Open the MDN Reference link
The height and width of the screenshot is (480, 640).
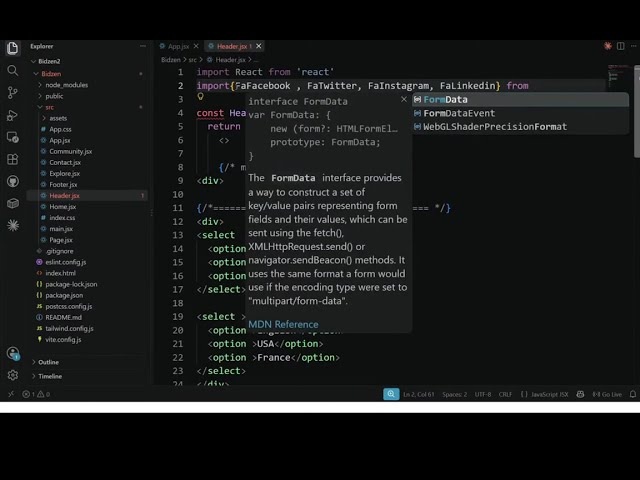pos(283,324)
